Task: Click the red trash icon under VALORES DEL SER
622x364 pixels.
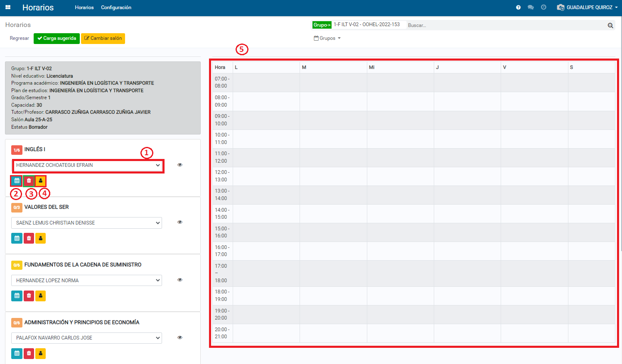Action: click(x=29, y=238)
